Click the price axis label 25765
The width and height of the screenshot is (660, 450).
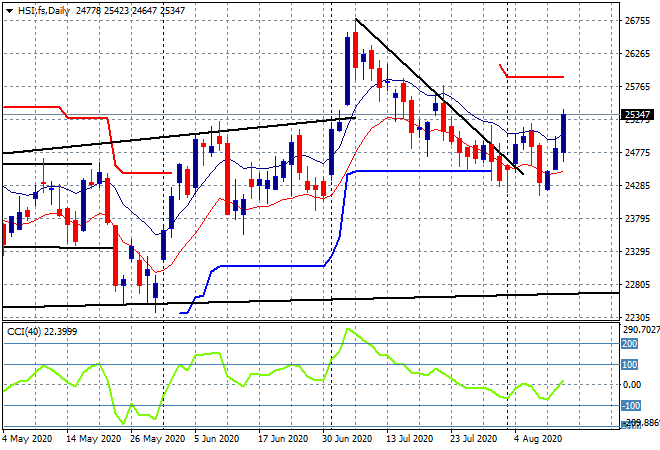(637, 87)
